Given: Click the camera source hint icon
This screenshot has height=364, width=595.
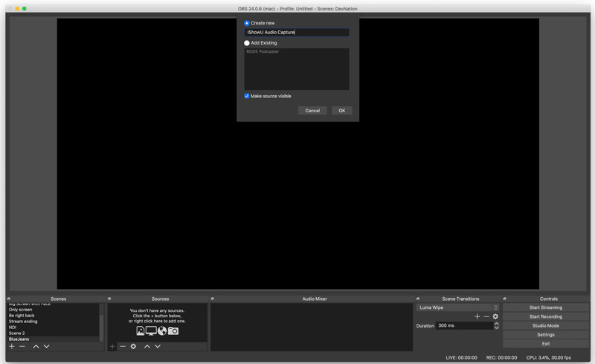Looking at the screenshot, I should tap(173, 331).
